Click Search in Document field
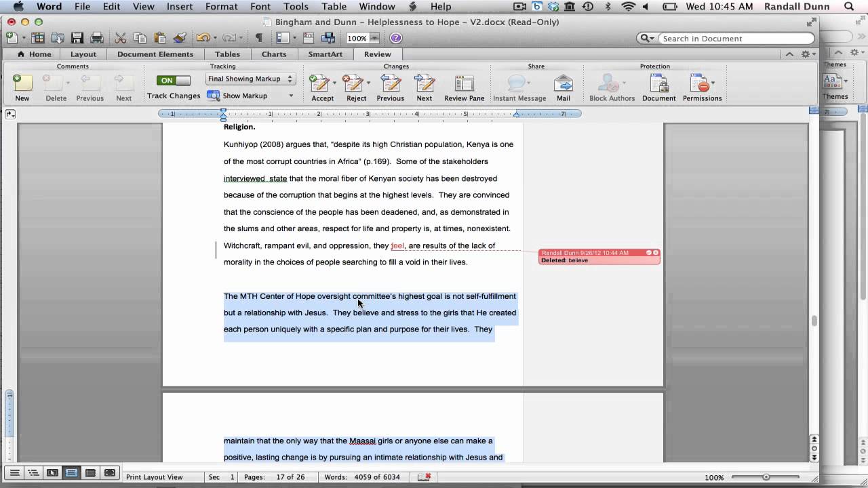868x488 pixels. pyautogui.click(x=736, y=39)
